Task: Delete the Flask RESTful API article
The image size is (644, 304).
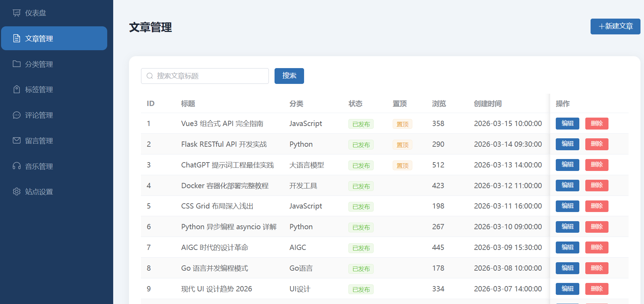Action: coord(597,144)
